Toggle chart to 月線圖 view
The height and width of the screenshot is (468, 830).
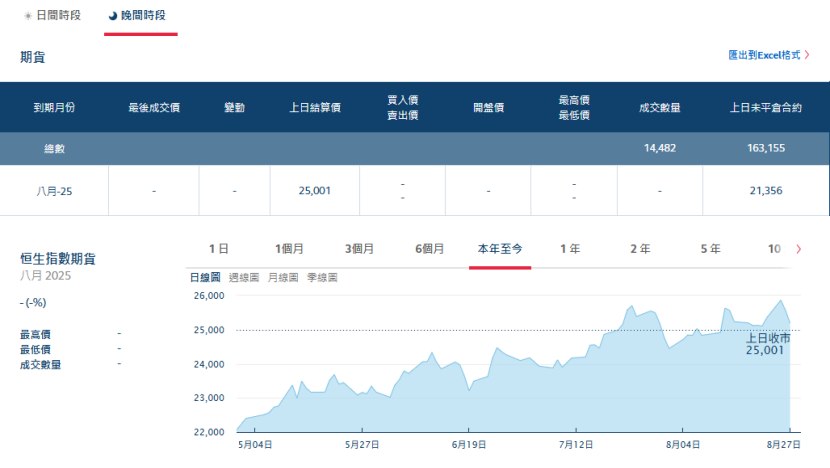pyautogui.click(x=283, y=277)
